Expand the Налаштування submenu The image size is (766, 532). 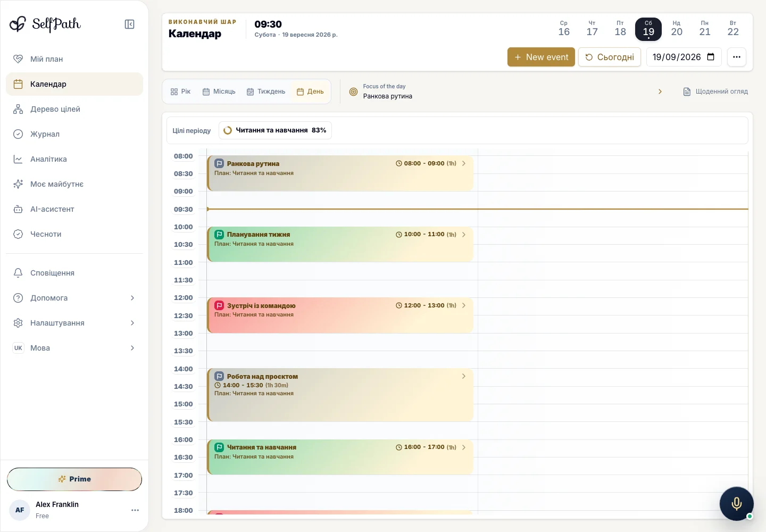coord(132,323)
